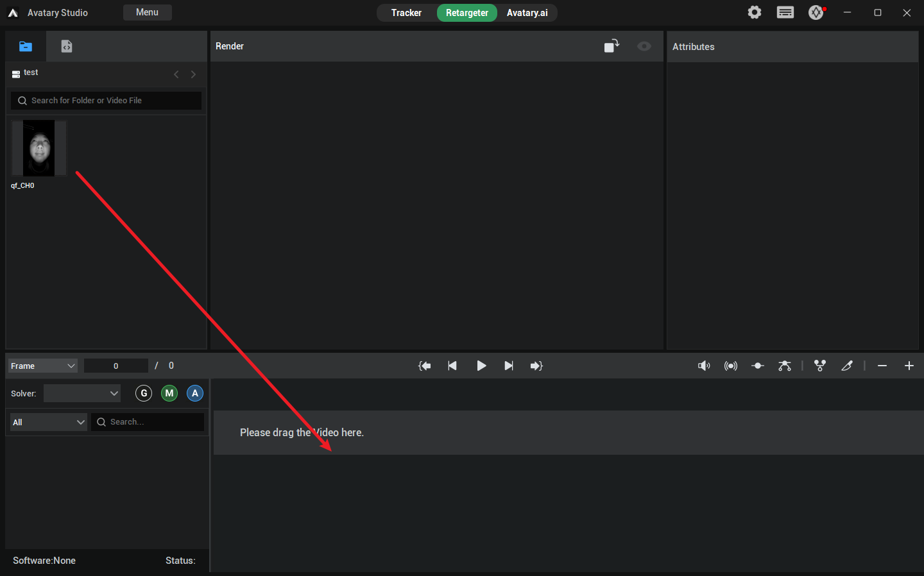Pop out the Render view

click(x=612, y=46)
